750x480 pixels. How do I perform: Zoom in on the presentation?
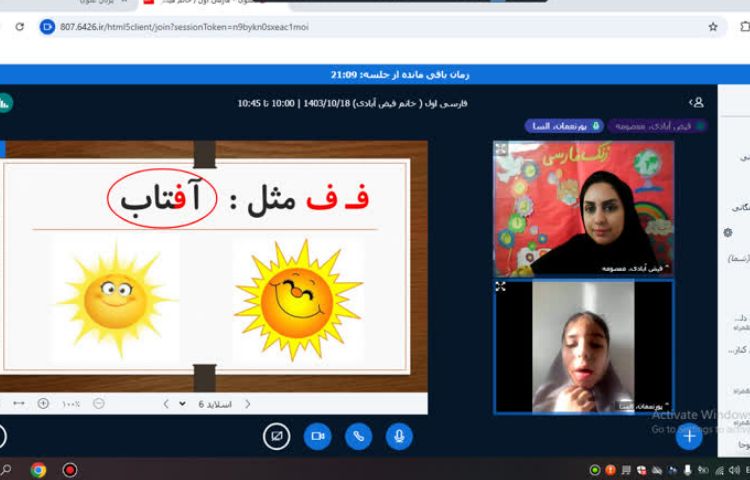[x=43, y=404]
